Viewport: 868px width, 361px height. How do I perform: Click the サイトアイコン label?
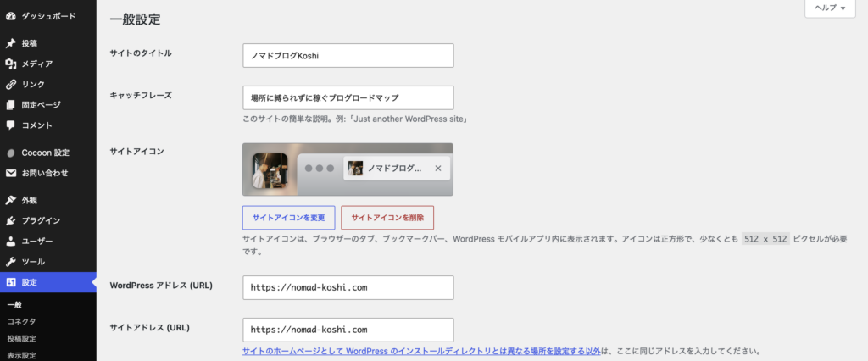[x=136, y=151]
